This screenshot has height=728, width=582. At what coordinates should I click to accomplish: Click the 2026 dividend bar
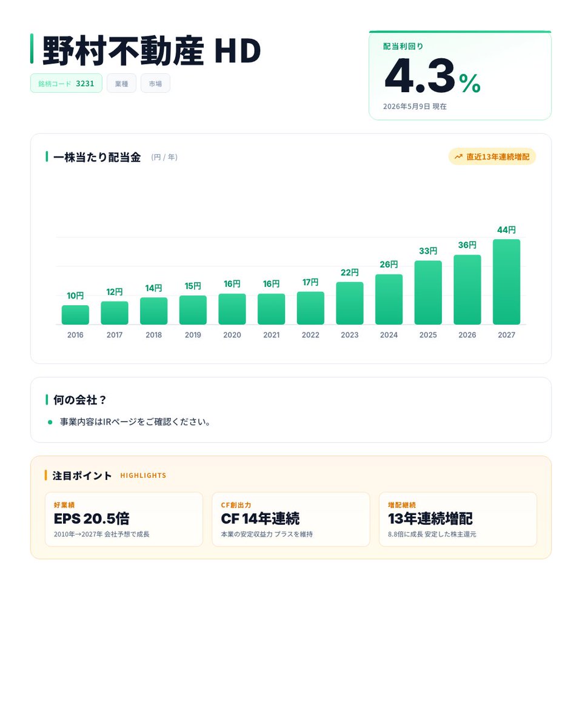[x=467, y=289]
